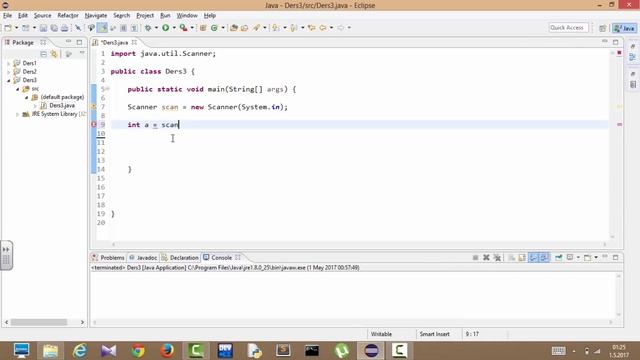The image size is (640, 360).
Task: Open the Window menu
Action: pos(187,16)
